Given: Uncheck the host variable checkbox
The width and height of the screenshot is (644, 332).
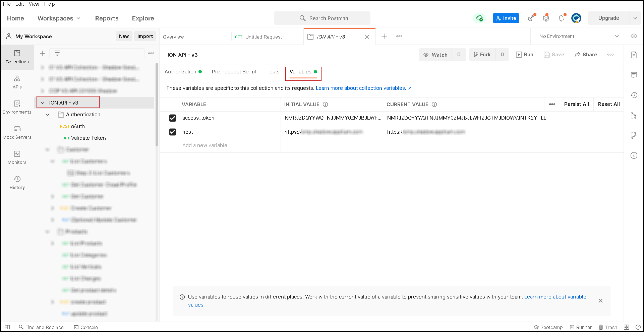Looking at the screenshot, I should click(x=173, y=132).
